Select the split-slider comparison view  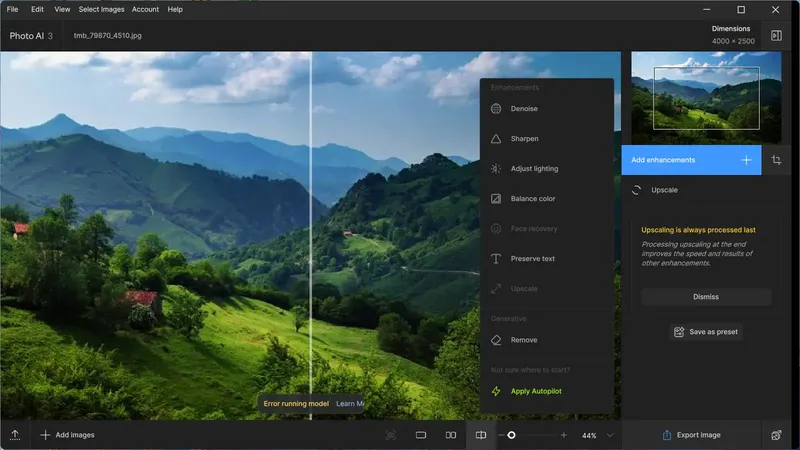[481, 435]
